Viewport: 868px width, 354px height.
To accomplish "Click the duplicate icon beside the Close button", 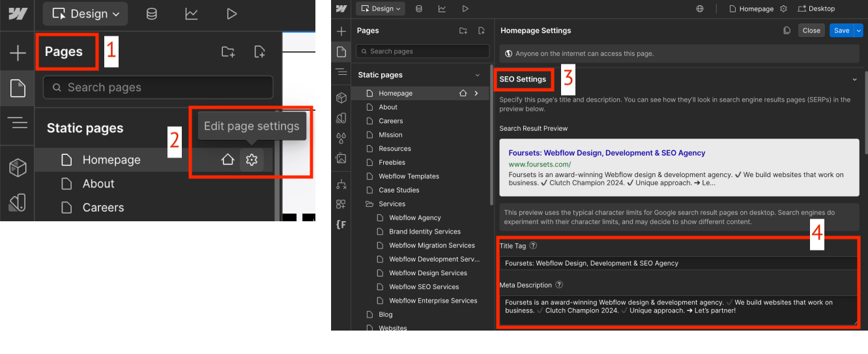I will point(787,31).
